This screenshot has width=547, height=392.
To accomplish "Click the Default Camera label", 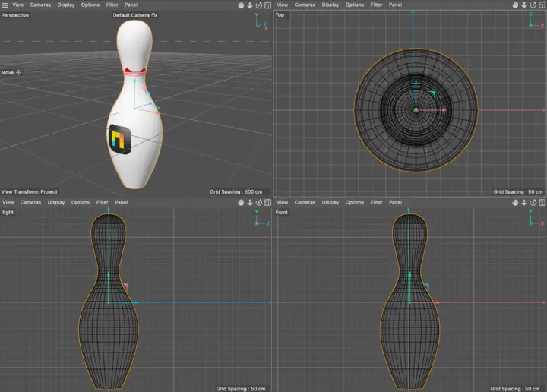I will pyautogui.click(x=131, y=15).
